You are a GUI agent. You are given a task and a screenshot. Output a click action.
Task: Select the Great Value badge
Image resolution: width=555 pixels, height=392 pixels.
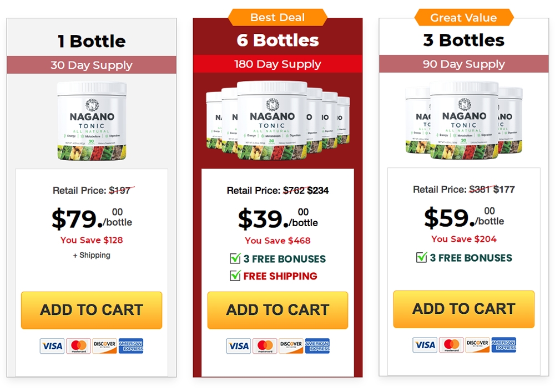[x=463, y=18]
